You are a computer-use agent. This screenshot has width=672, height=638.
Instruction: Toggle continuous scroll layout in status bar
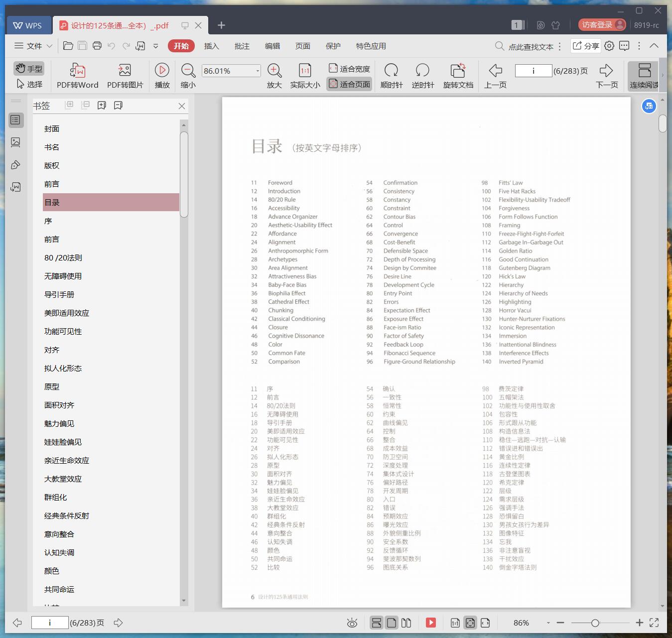pos(377,623)
